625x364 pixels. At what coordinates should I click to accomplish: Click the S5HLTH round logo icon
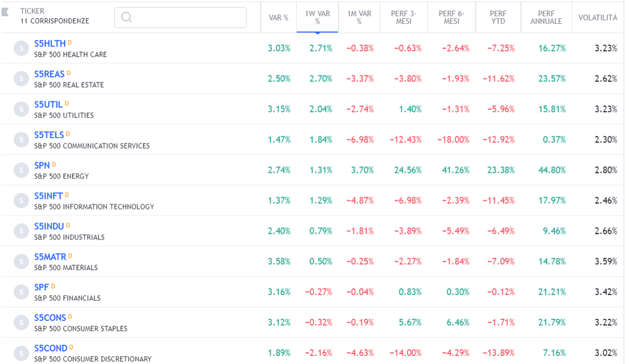21,48
